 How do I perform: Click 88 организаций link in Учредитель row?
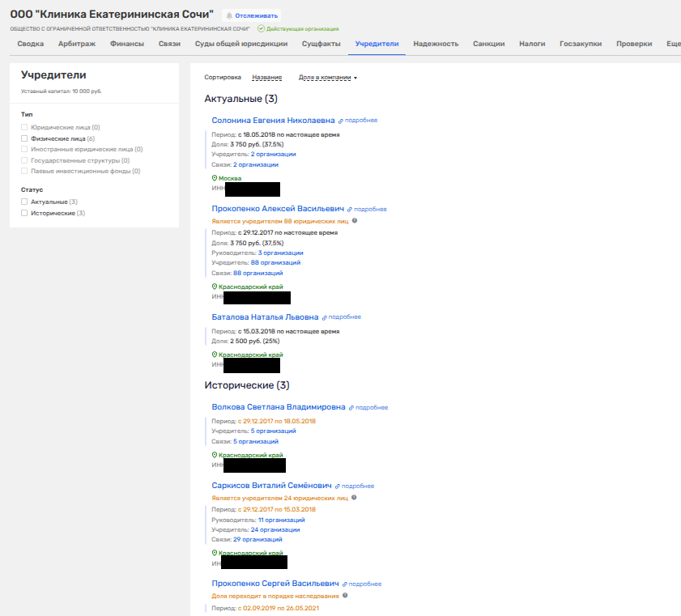pos(275,262)
